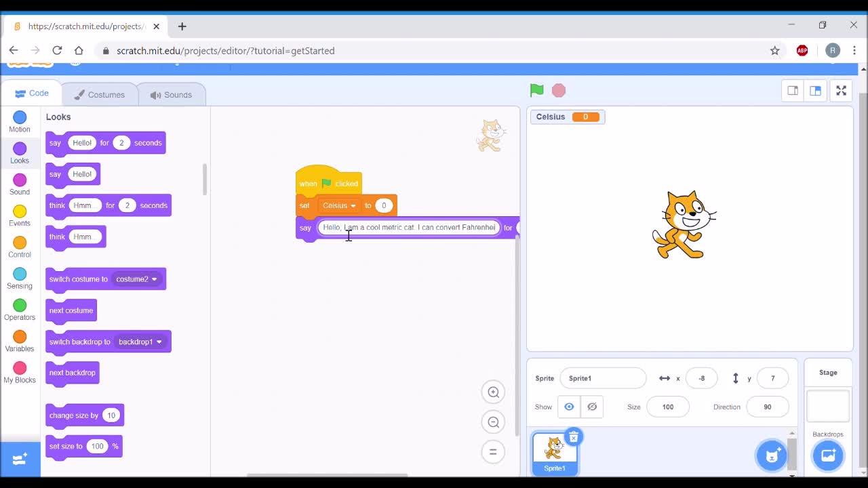Switch to the Code tab
This screenshot has width=868, height=488.
click(32, 94)
